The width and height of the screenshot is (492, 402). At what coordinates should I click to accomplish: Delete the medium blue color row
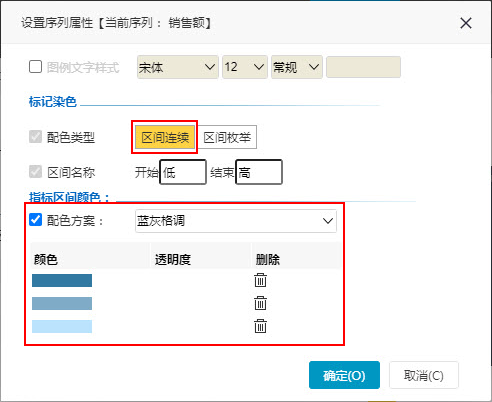(260, 303)
